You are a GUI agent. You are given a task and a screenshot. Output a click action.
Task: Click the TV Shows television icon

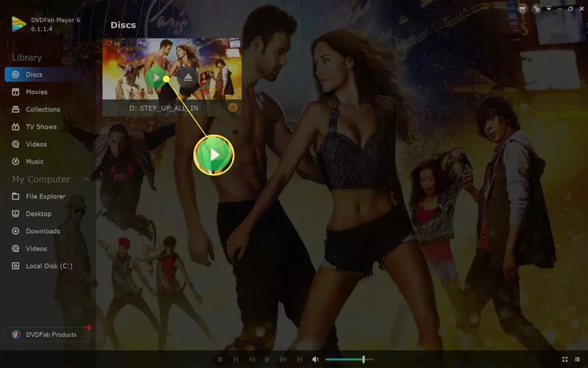(x=16, y=127)
